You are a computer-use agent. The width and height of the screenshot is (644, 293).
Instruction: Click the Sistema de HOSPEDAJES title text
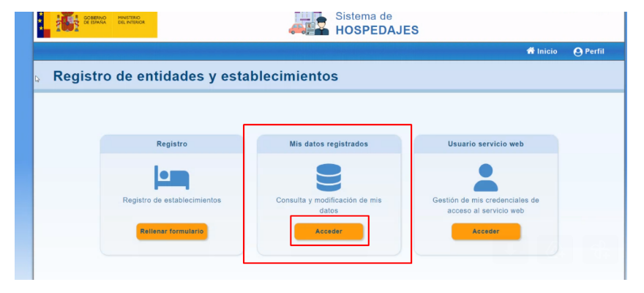tap(376, 23)
